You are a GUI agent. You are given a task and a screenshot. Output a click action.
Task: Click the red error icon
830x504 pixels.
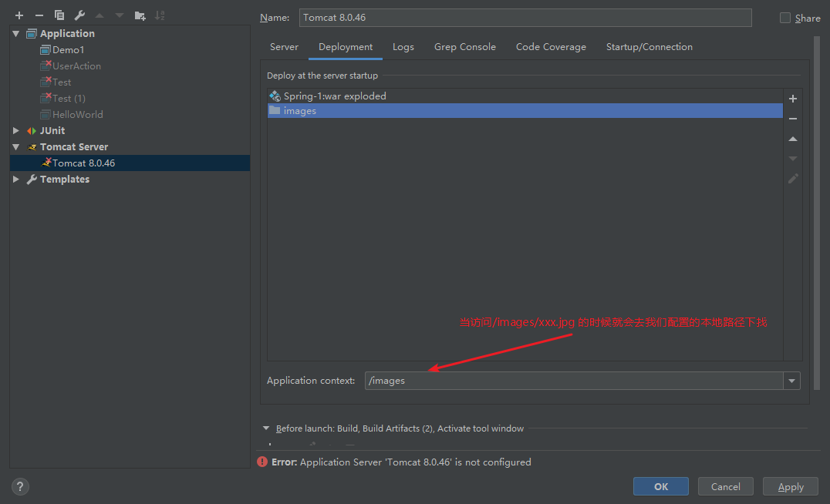(262, 462)
